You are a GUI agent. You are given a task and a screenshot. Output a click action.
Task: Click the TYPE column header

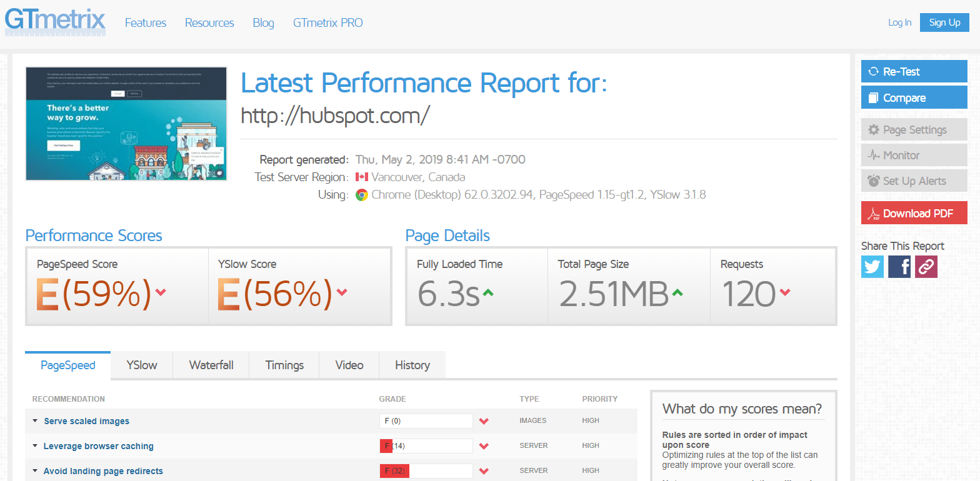pyautogui.click(x=529, y=399)
